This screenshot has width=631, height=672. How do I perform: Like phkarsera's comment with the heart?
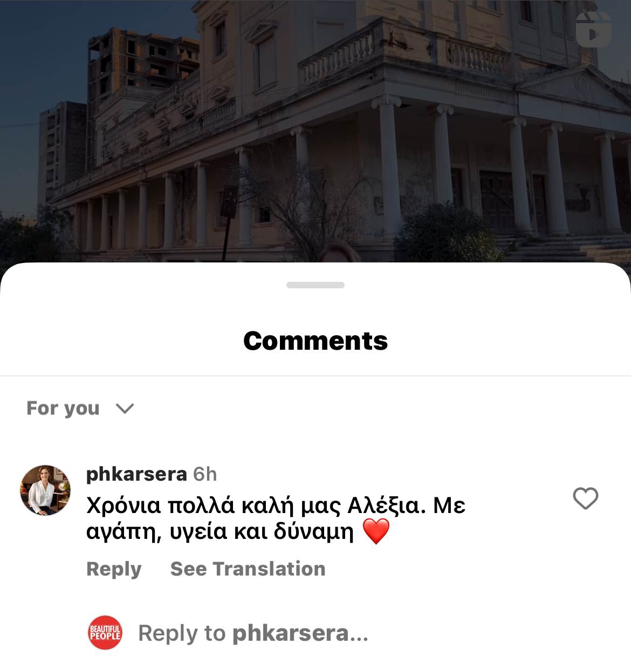(x=585, y=498)
